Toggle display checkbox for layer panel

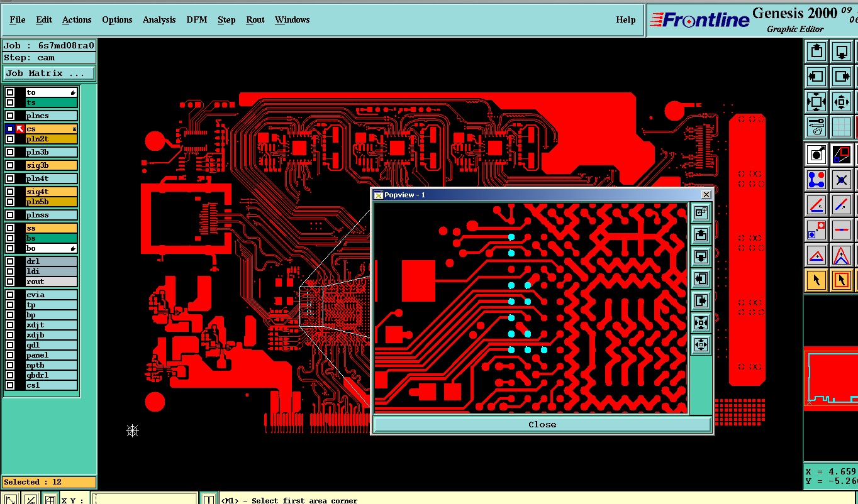[10, 355]
